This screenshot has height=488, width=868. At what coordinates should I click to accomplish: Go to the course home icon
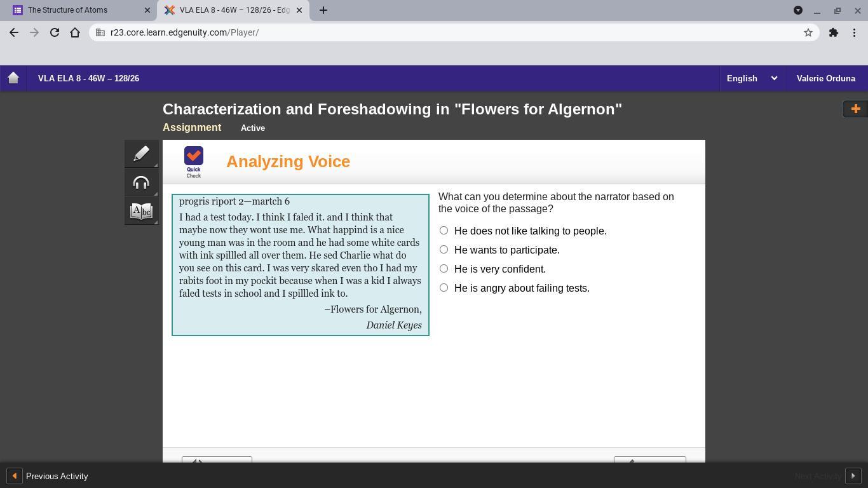point(13,78)
